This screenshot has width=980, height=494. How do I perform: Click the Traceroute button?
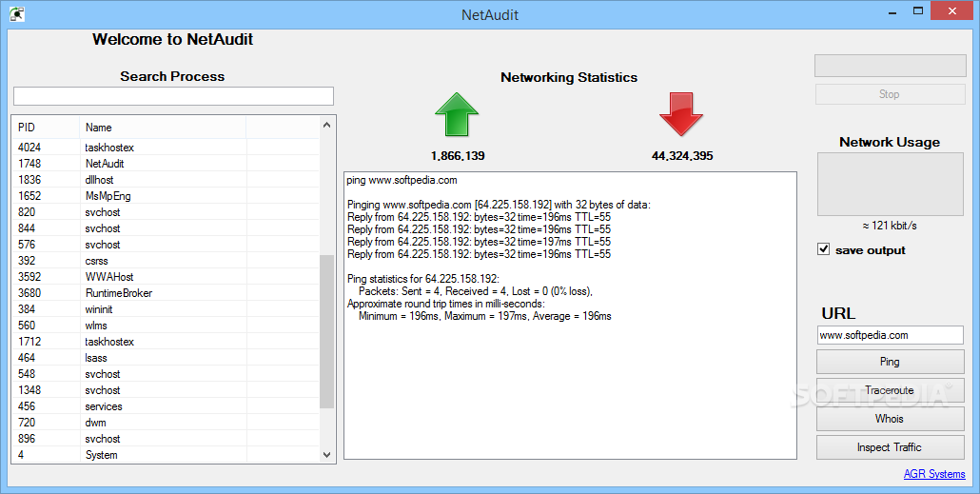pos(890,390)
